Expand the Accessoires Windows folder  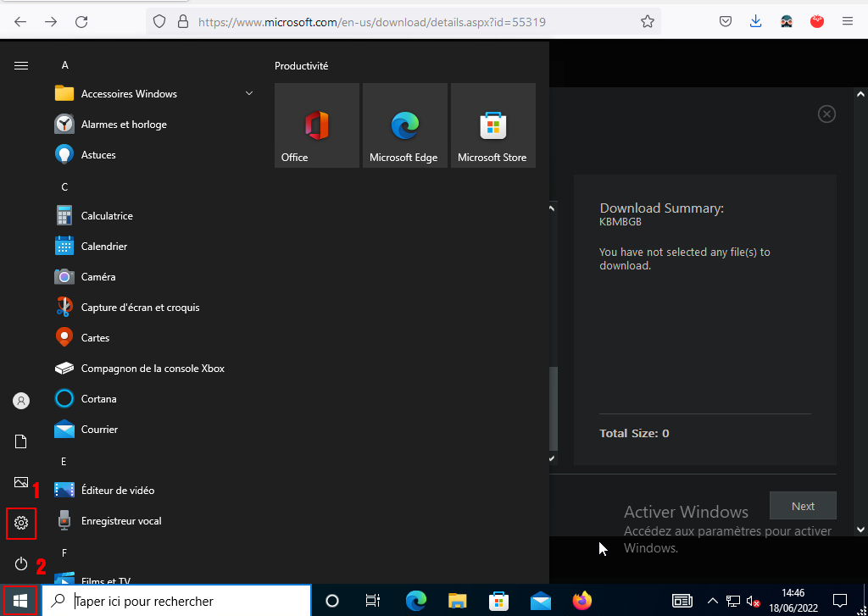click(249, 94)
